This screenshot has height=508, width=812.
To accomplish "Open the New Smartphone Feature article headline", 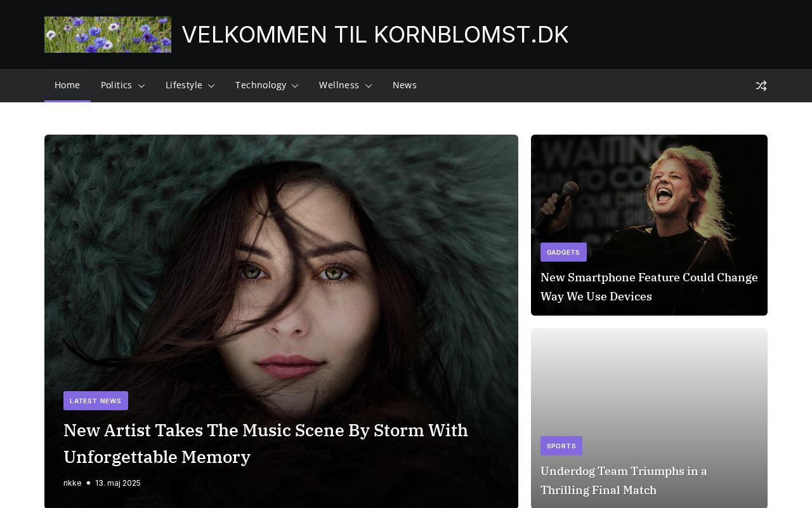I will (x=649, y=286).
